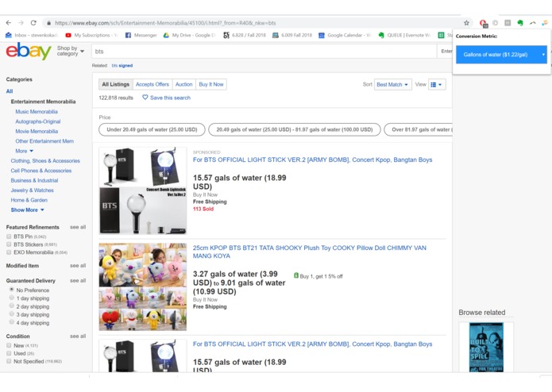552x392 pixels.
Task: Open the Best Match sort dropdown
Action: click(392, 84)
